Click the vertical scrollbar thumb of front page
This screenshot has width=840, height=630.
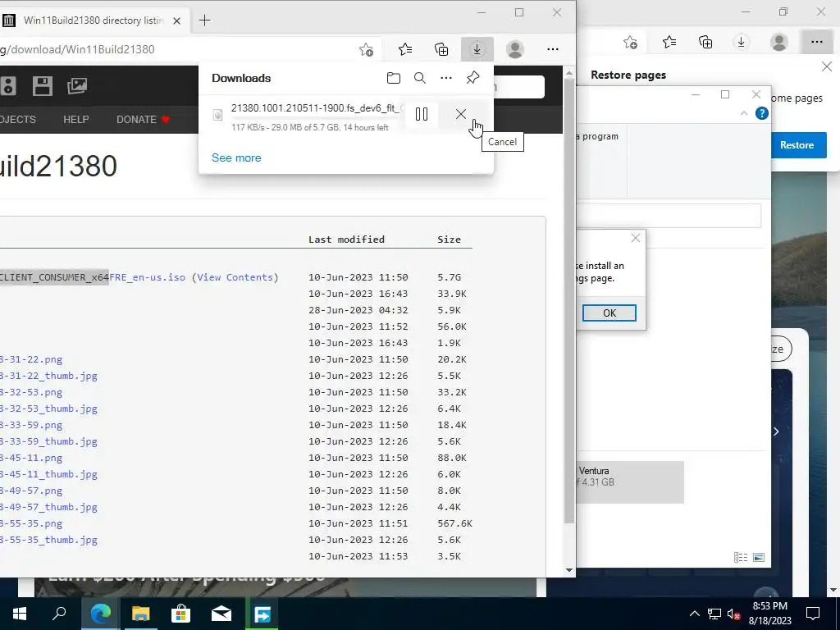click(569, 301)
